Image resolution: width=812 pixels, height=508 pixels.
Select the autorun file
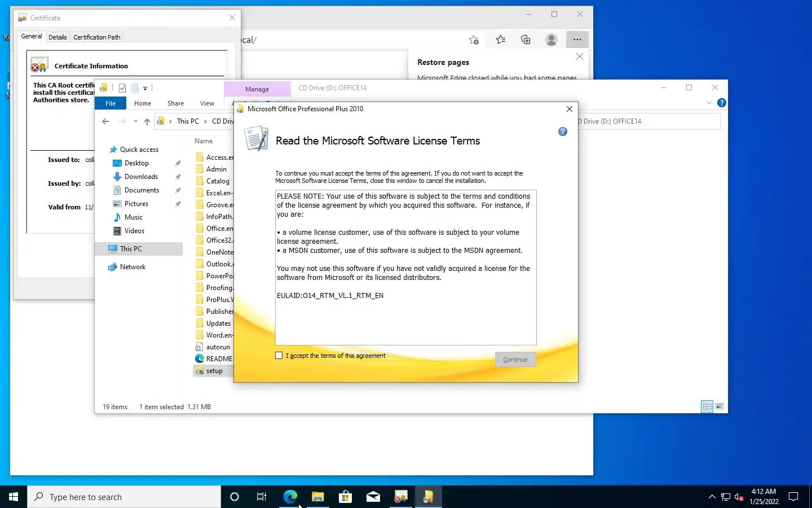218,347
